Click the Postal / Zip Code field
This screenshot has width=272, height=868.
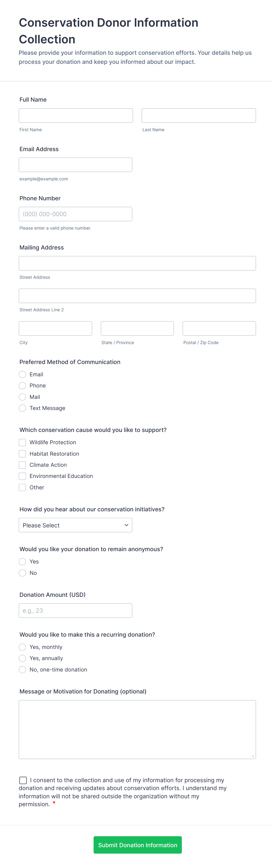coord(219,329)
